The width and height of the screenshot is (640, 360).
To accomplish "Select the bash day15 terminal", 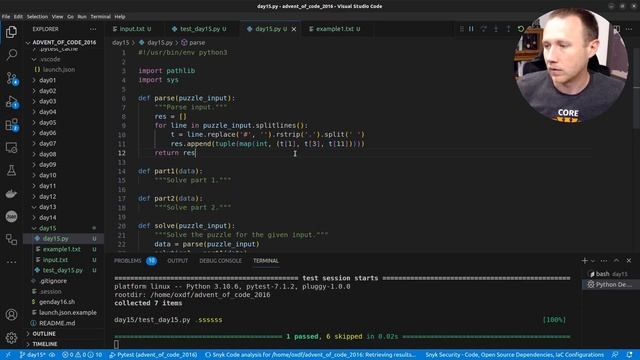I will pyautogui.click(x=609, y=274).
